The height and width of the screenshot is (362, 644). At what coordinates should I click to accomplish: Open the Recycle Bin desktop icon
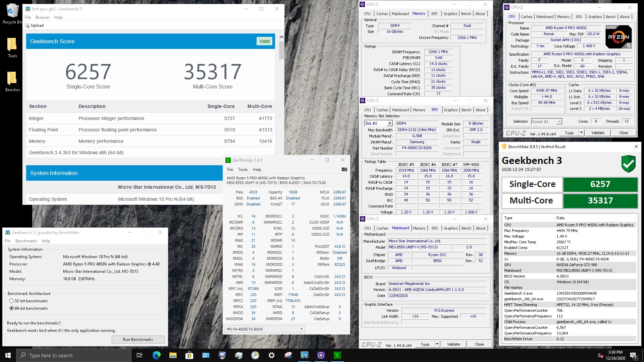pyautogui.click(x=12, y=13)
